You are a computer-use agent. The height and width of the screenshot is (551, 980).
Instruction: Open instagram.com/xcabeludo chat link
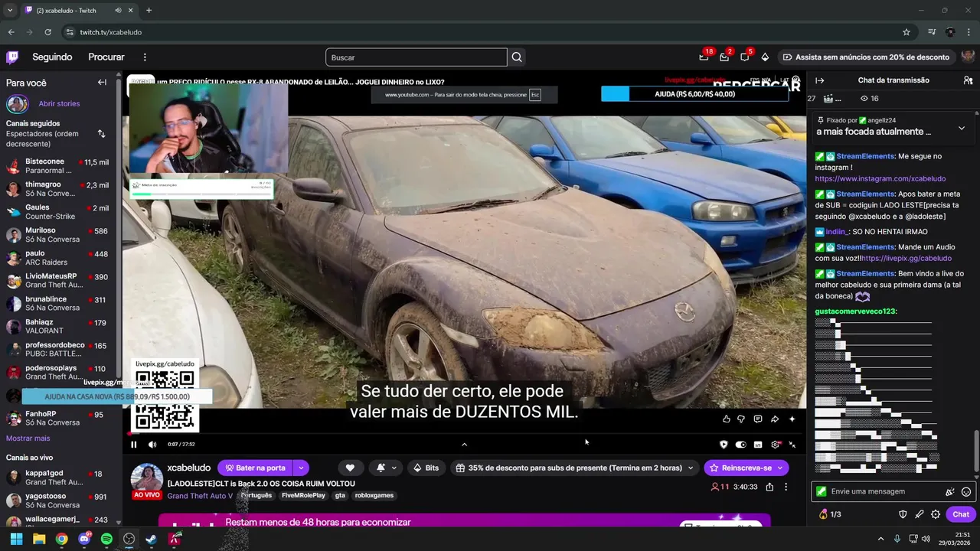click(880, 179)
